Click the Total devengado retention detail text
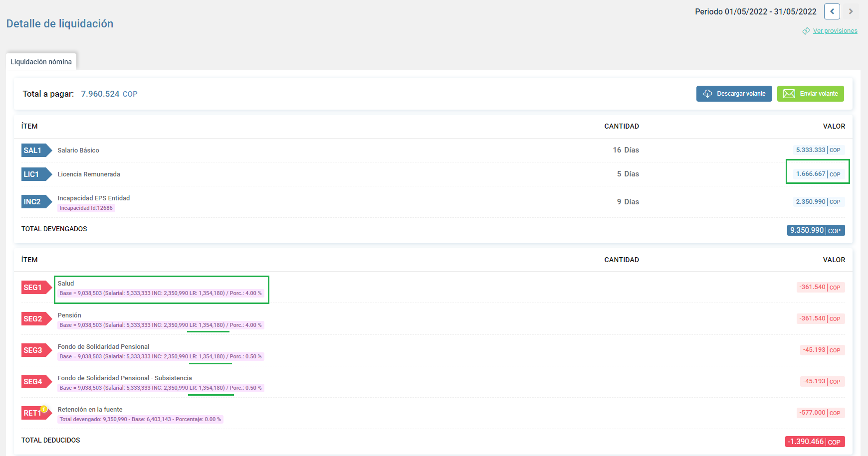 140,419
